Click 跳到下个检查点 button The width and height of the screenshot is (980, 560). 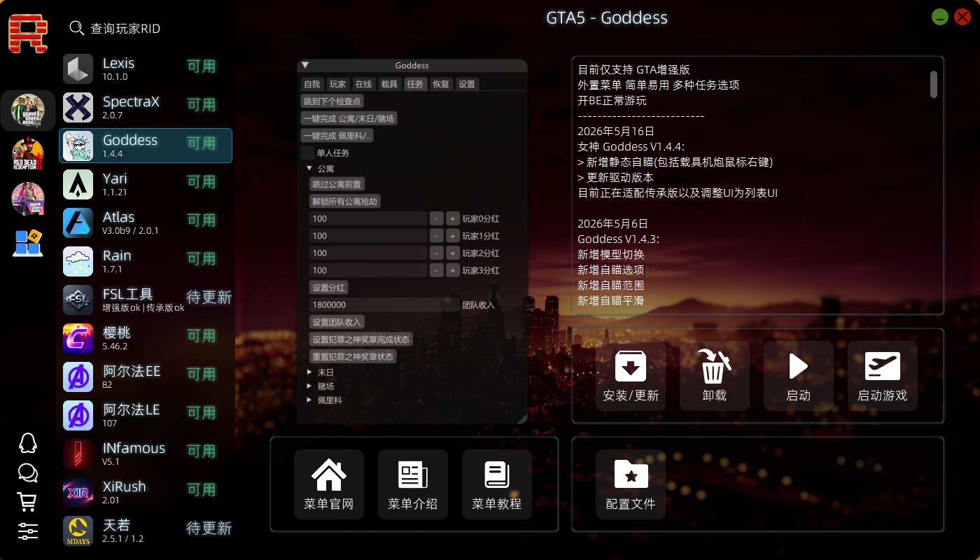(x=332, y=101)
